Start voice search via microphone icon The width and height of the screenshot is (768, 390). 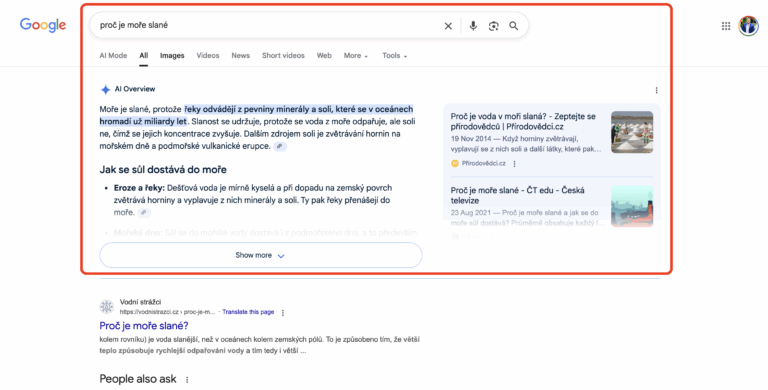pyautogui.click(x=473, y=26)
